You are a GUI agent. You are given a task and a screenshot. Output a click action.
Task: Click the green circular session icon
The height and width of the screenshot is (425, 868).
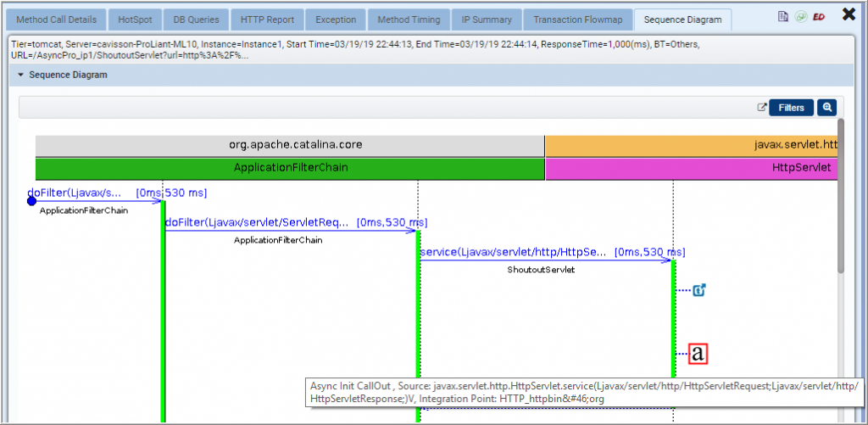tap(800, 16)
